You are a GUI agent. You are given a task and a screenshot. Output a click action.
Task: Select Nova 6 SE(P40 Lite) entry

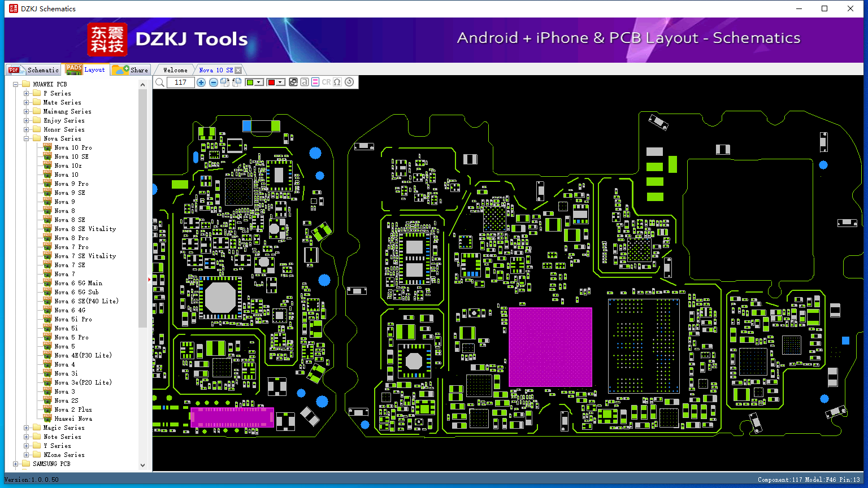pyautogui.click(x=86, y=301)
